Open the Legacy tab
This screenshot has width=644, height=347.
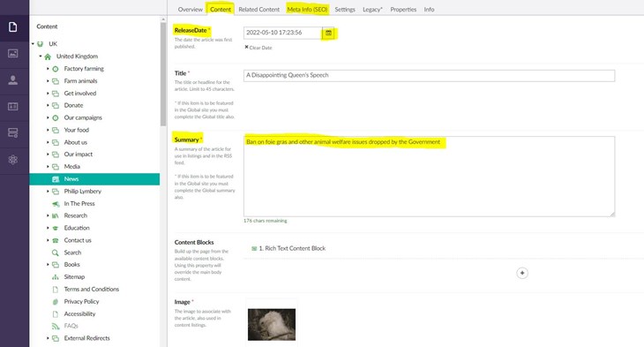(372, 9)
